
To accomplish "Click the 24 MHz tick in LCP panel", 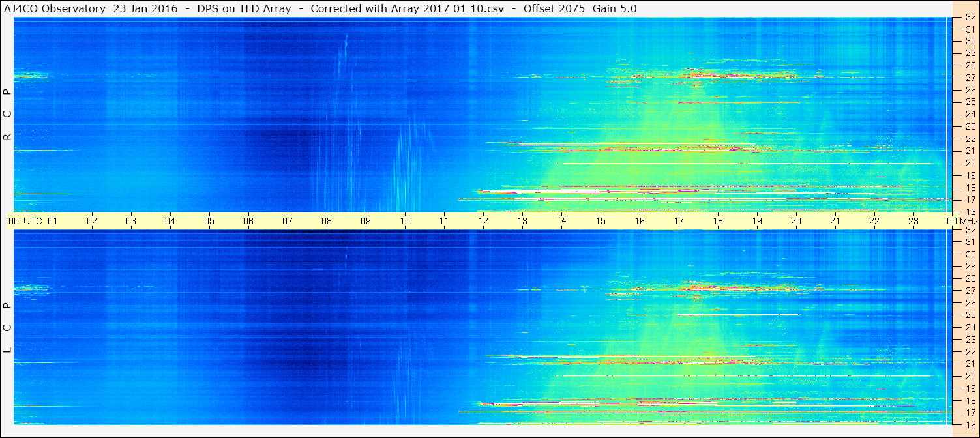I will (970, 327).
